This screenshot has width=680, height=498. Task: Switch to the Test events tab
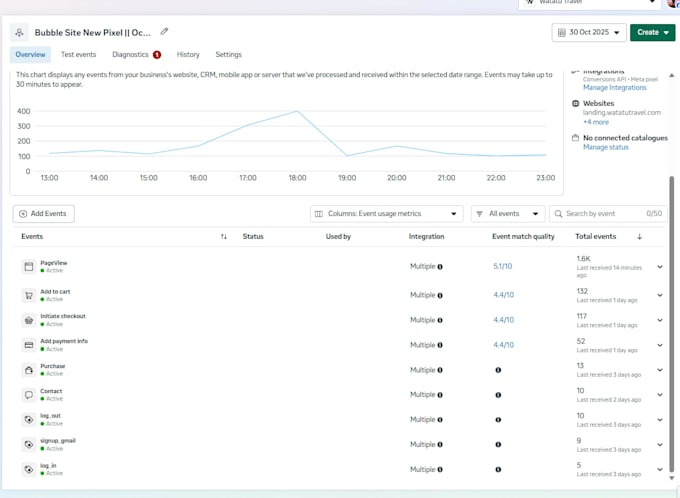[x=78, y=55]
